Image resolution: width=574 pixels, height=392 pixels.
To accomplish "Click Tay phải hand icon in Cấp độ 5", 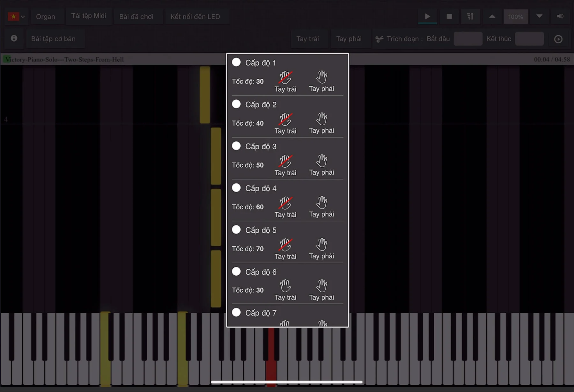I will tap(321, 245).
